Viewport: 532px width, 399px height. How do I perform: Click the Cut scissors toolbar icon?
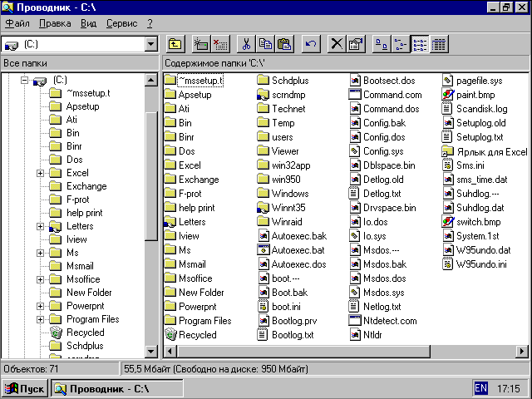[245, 44]
